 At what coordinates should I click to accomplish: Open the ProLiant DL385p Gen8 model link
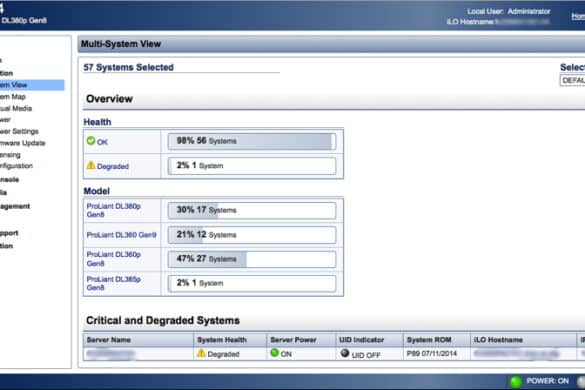(113, 283)
